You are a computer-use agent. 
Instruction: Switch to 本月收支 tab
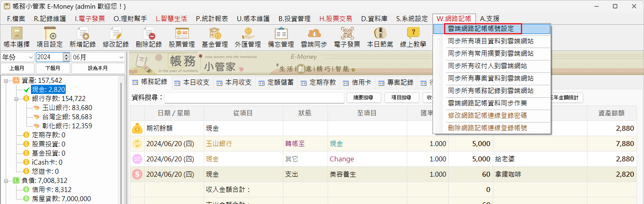(x=234, y=82)
